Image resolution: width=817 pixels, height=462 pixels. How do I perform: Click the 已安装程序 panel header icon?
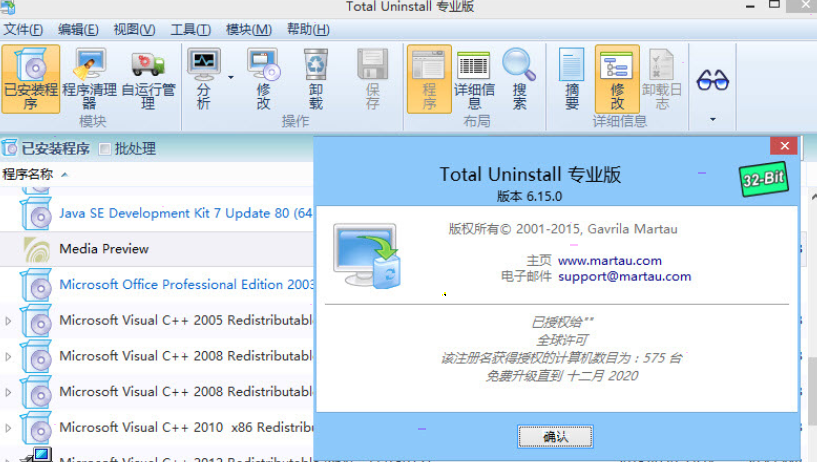point(9,148)
